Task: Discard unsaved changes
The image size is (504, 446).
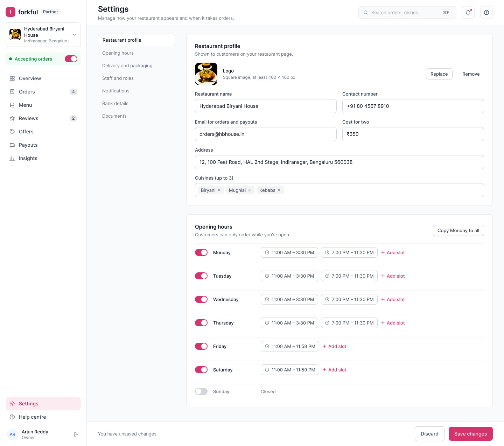Action: coord(429,434)
